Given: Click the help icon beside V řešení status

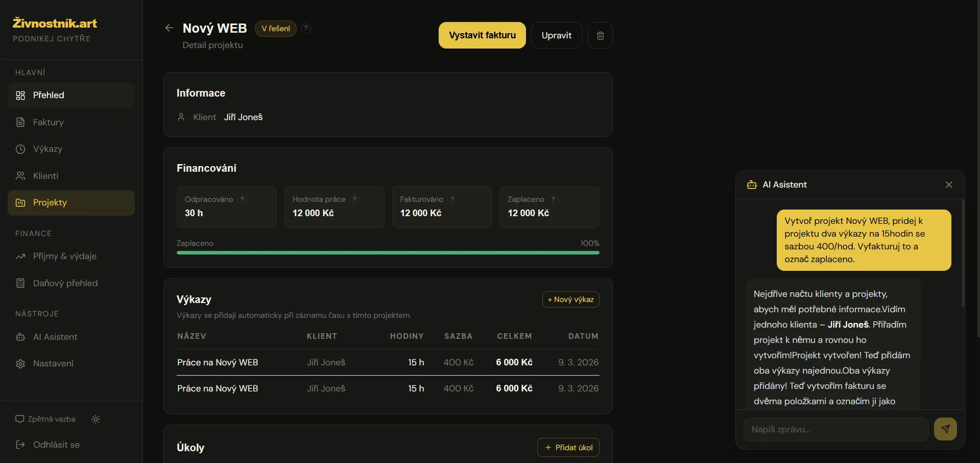Looking at the screenshot, I should click(305, 29).
